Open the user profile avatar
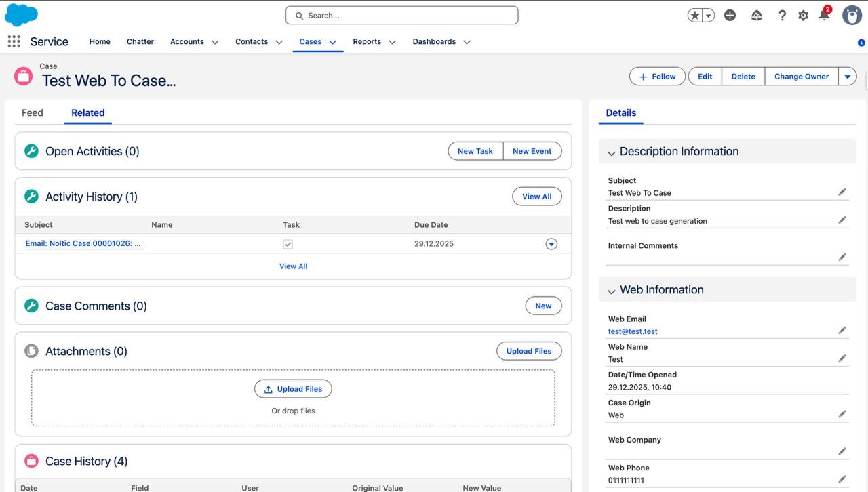Viewport: 868px width, 492px height. pyautogui.click(x=852, y=15)
